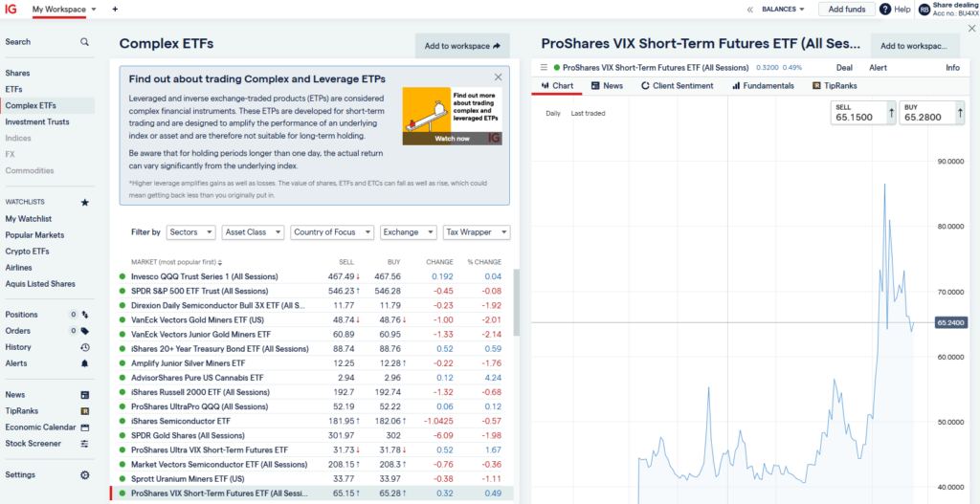Click the Last traded chart label

pos(589,114)
